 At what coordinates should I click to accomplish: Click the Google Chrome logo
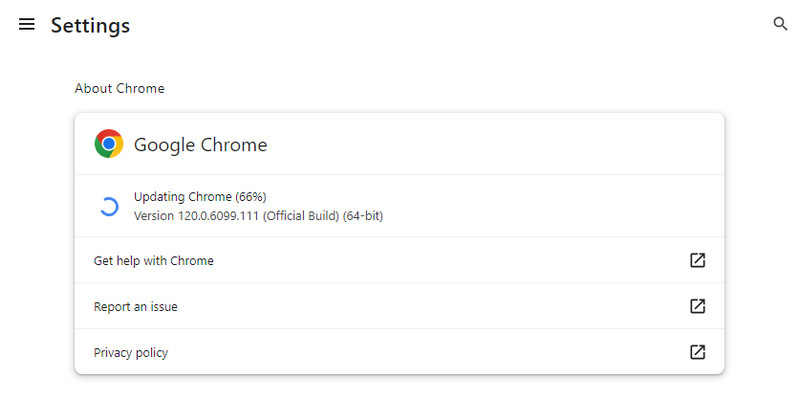point(109,144)
